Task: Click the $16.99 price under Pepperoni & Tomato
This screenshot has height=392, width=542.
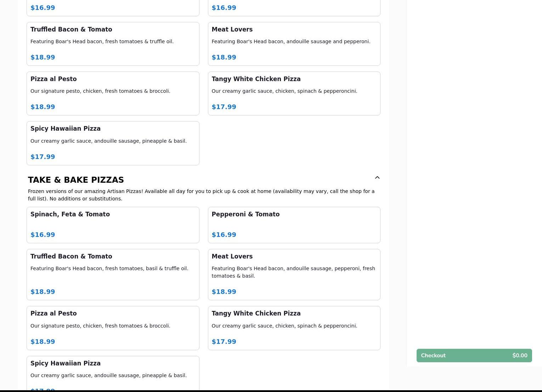Action: tap(224, 235)
